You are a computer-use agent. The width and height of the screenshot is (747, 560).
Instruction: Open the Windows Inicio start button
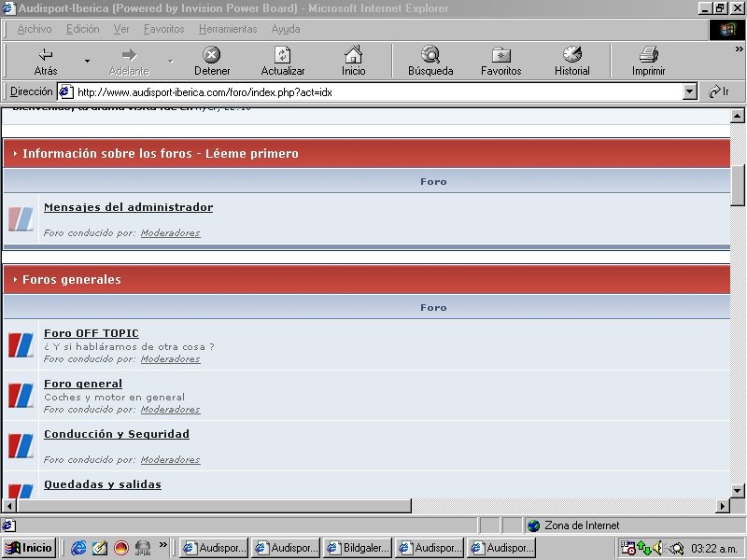[29, 548]
